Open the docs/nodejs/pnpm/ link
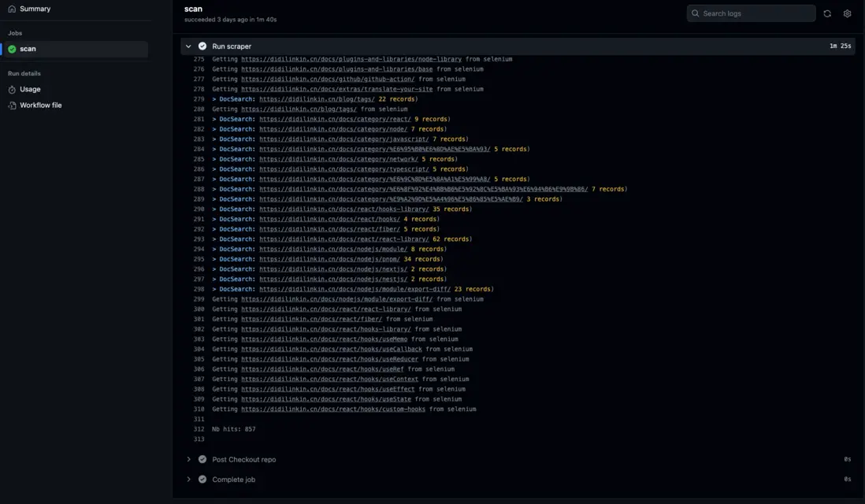Viewport: 865px width, 504px height. point(329,259)
